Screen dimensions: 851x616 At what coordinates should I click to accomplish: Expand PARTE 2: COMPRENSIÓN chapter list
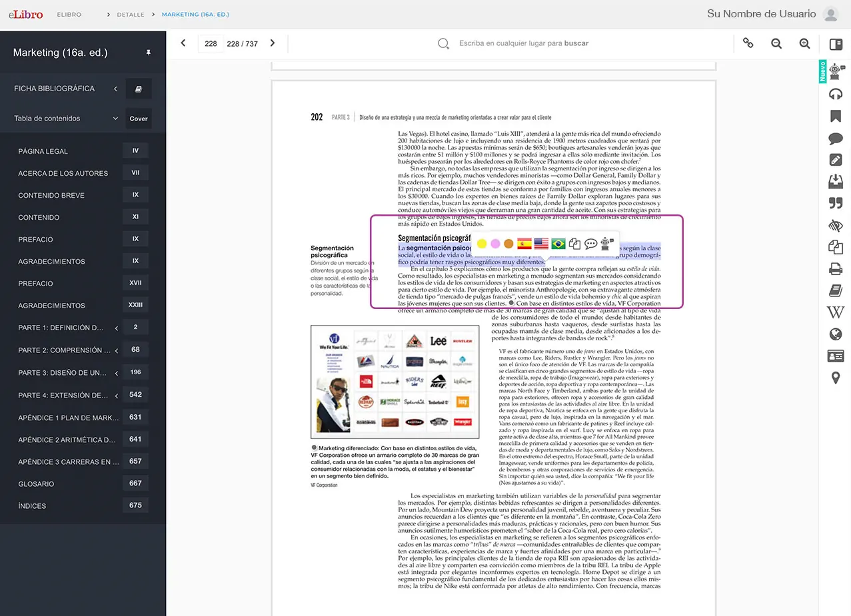117,350
